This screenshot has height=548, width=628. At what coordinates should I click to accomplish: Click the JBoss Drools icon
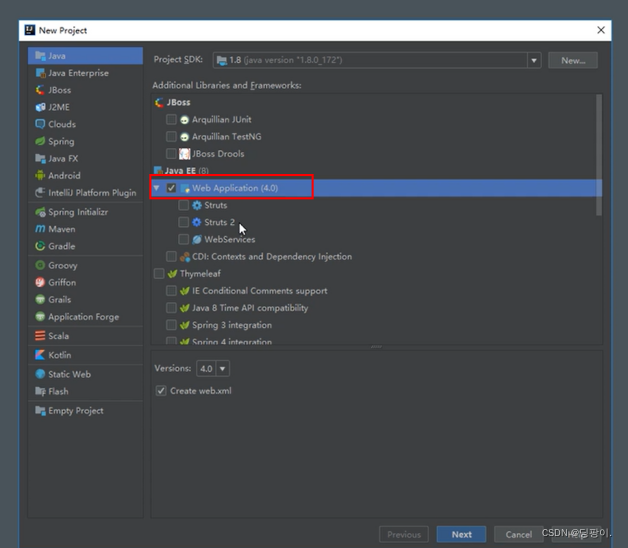click(184, 154)
